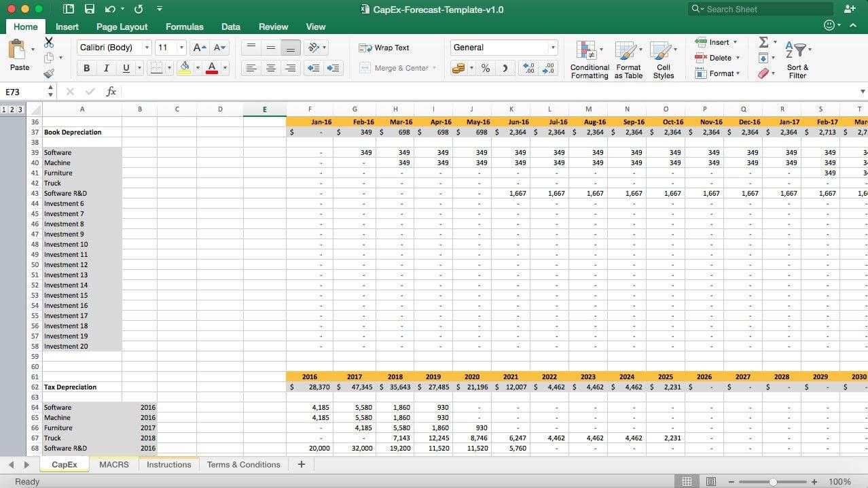Switch to the Instructions sheet tab

click(168, 465)
